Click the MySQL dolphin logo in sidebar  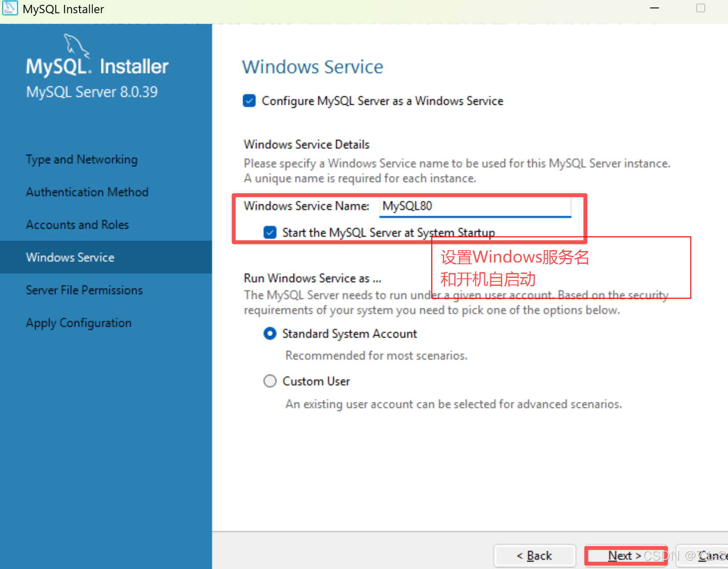pyautogui.click(x=76, y=45)
